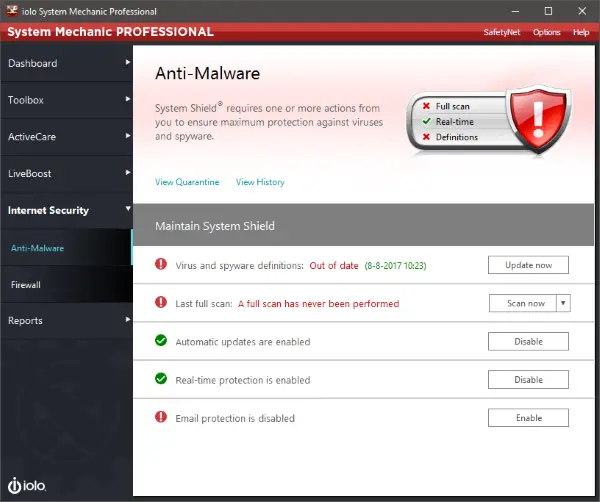600x502 pixels.
Task: Expand the Reports arrow
Action: 128,319
